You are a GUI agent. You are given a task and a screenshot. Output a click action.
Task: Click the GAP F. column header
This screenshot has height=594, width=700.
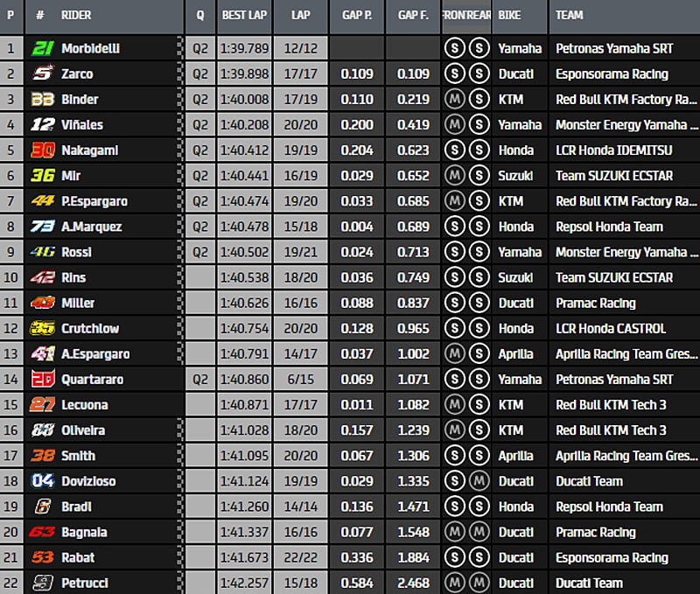(x=413, y=16)
